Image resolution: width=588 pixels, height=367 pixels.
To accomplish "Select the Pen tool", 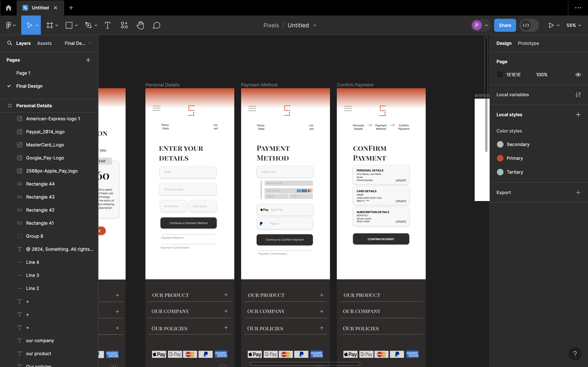I will click(x=88, y=25).
